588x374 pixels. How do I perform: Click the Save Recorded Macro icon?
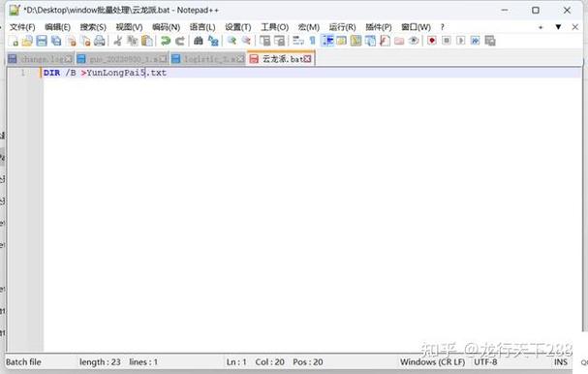coord(490,41)
